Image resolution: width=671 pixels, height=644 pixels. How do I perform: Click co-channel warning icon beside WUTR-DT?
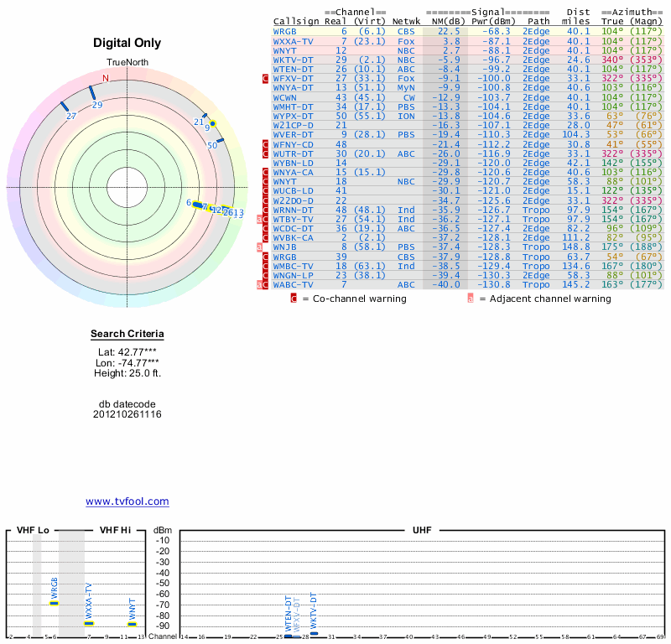coord(266,153)
